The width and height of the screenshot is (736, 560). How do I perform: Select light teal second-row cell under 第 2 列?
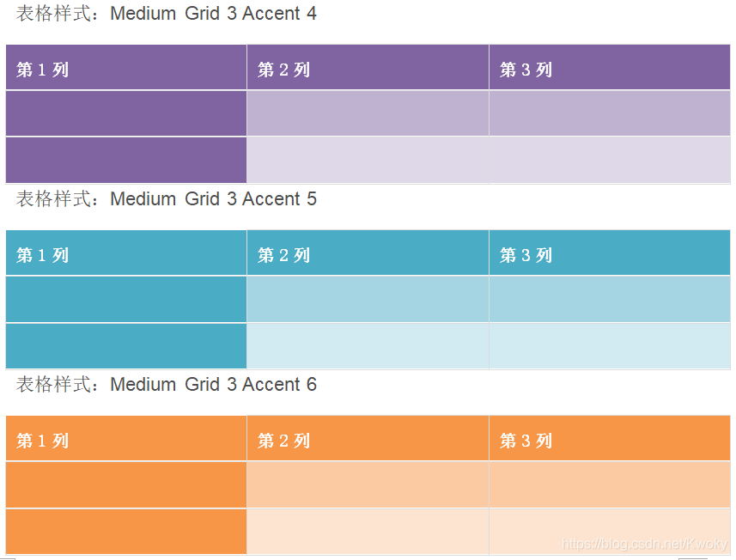pyautogui.click(x=368, y=299)
